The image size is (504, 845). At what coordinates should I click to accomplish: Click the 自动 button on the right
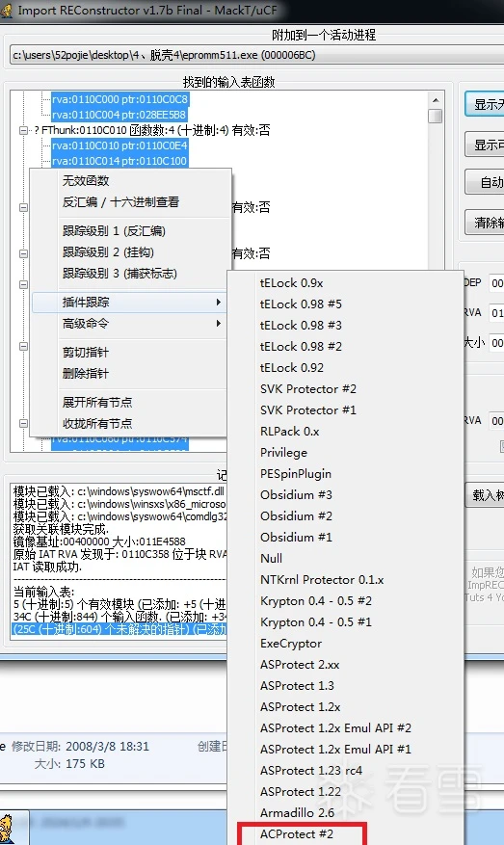point(485,183)
